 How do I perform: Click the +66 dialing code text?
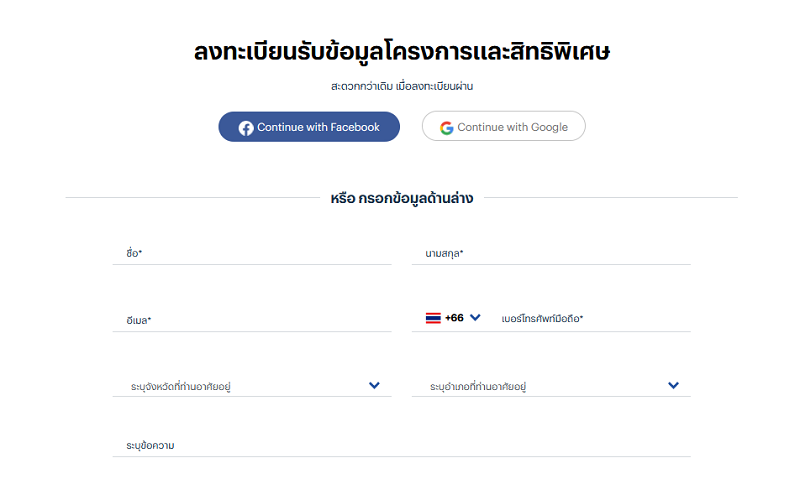click(x=454, y=318)
